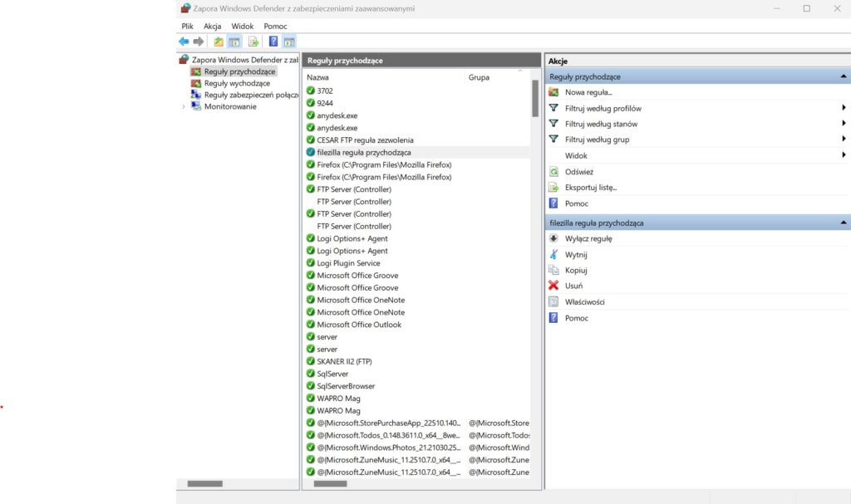Open the Widok menu in the menu bar

pos(243,26)
